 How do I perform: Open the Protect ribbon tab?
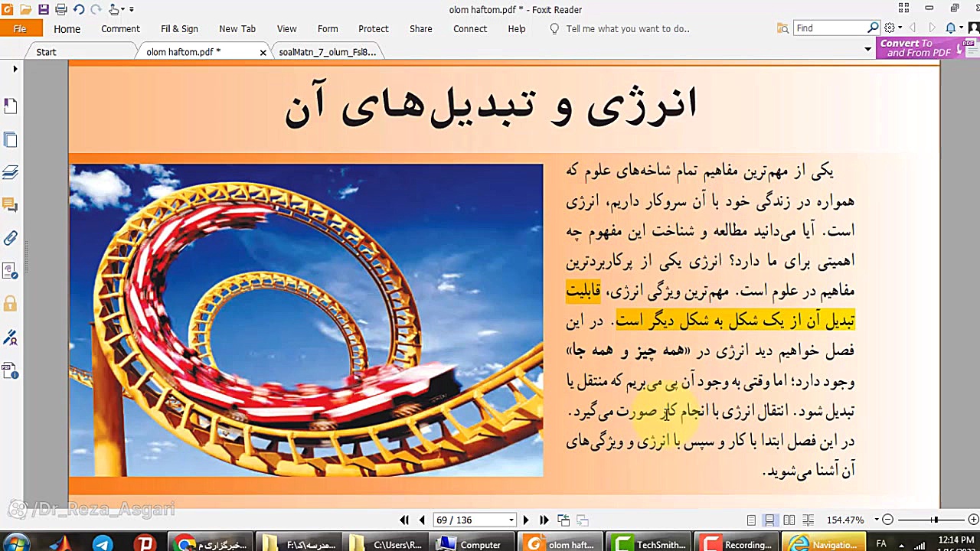(374, 28)
